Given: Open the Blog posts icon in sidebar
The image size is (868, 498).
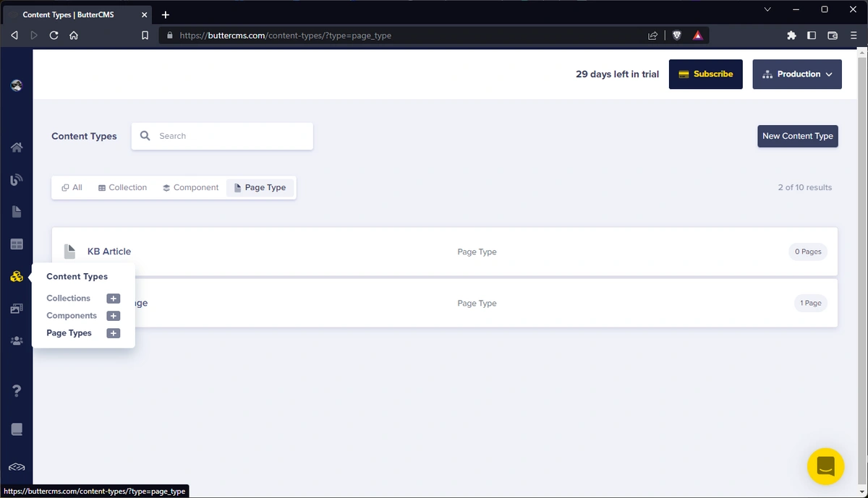Looking at the screenshot, I should pos(17,179).
